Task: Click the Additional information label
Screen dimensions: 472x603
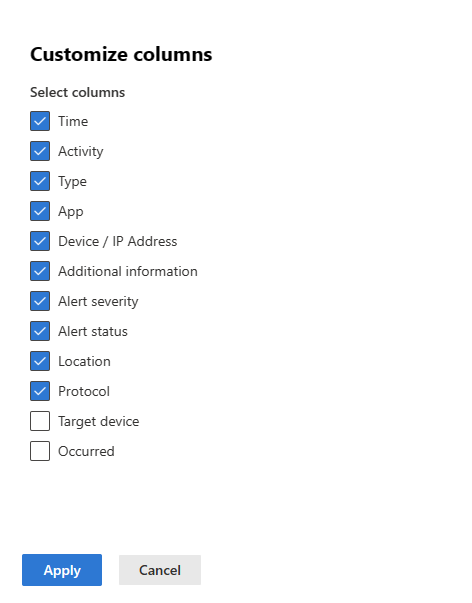Action: point(128,271)
